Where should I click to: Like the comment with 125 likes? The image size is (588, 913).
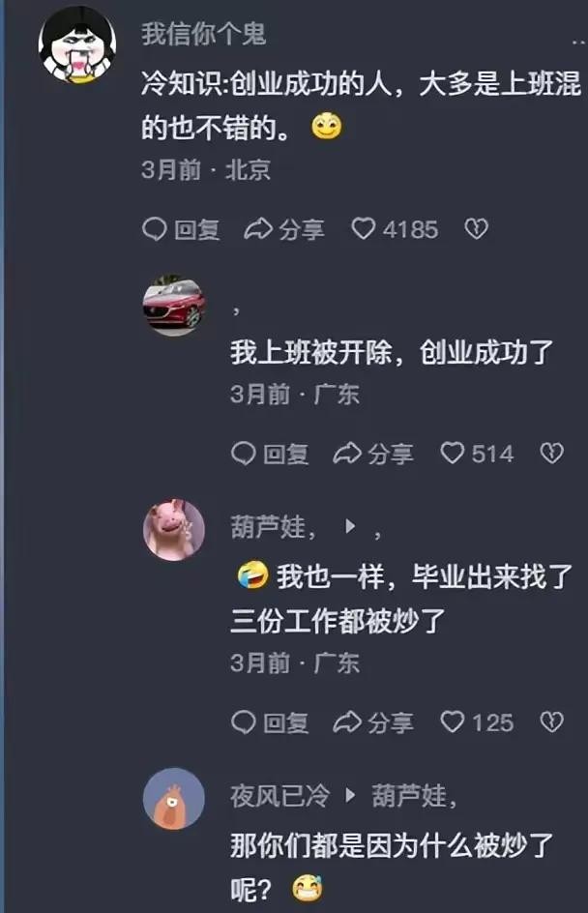click(477, 722)
